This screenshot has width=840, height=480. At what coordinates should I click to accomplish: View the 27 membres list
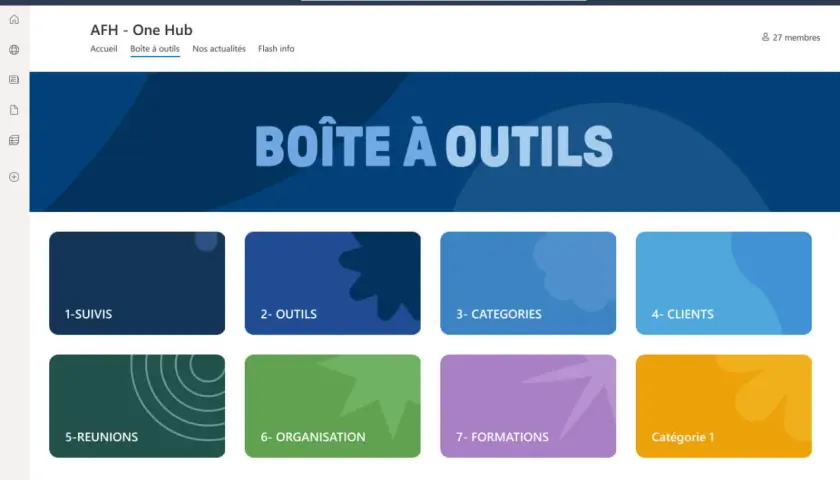[796, 38]
